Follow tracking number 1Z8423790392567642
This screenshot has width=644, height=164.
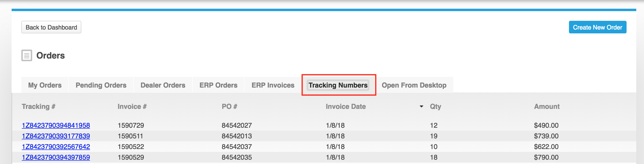(x=56, y=147)
